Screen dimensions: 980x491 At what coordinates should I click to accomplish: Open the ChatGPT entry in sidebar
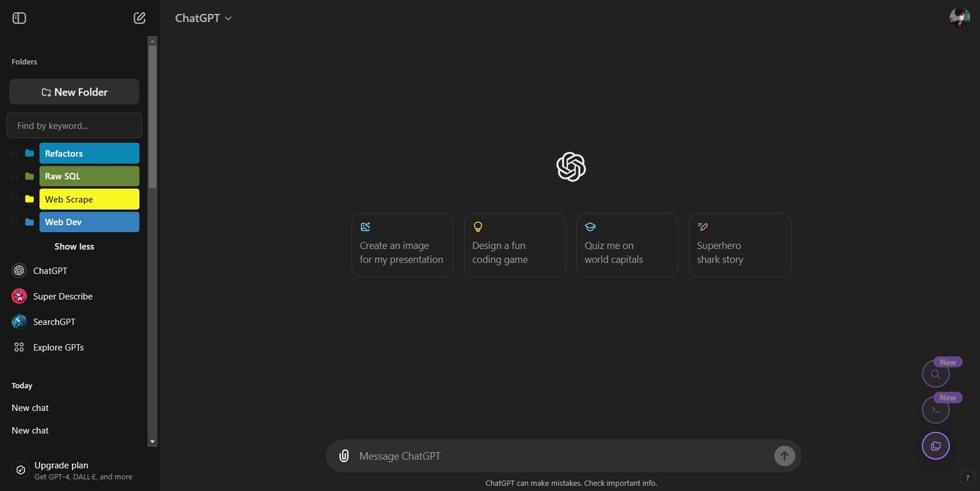(74, 270)
